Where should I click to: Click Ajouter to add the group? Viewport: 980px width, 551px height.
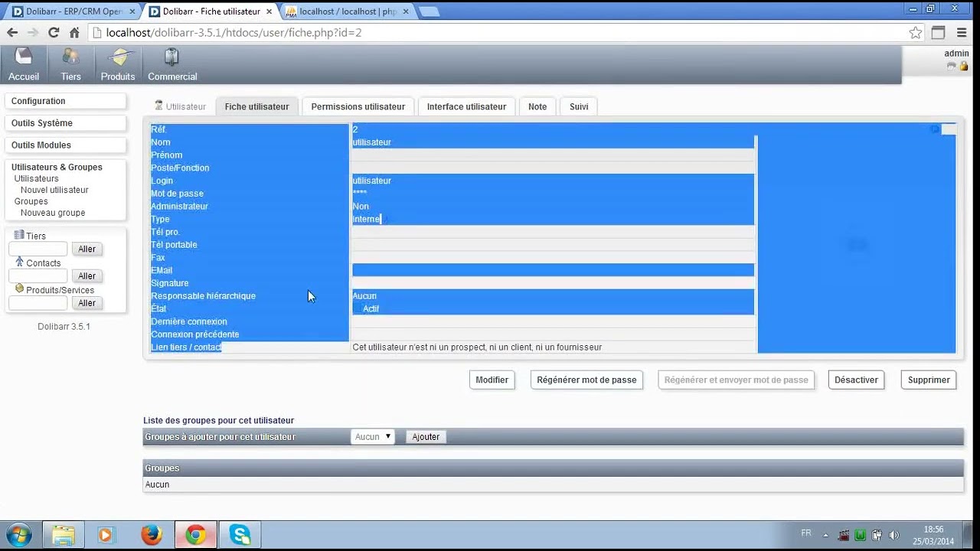426,436
